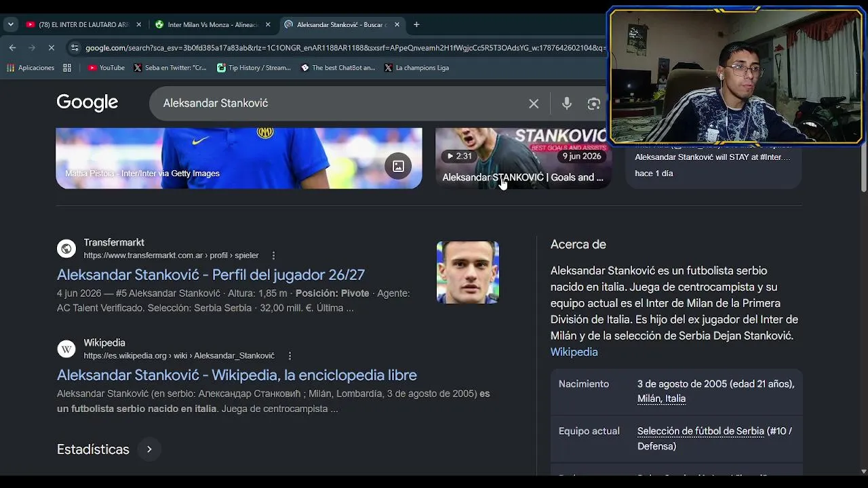Start a voice search with the microphone
Image resolution: width=868 pixels, height=488 pixels.
pyautogui.click(x=567, y=104)
